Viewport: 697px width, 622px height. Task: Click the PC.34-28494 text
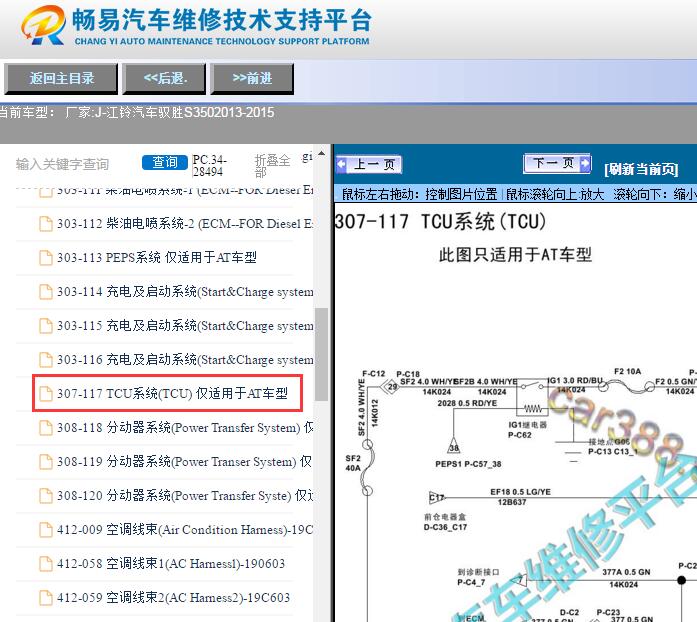(209, 165)
